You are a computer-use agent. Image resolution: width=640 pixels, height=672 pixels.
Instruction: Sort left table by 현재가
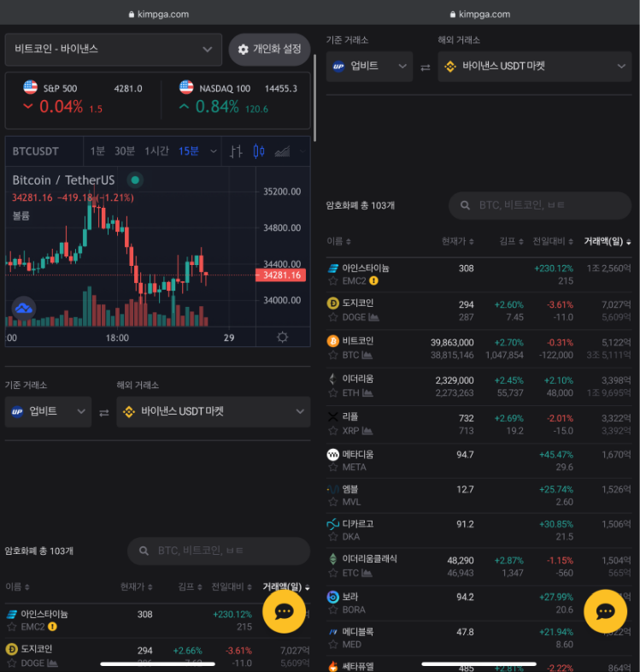(x=136, y=587)
